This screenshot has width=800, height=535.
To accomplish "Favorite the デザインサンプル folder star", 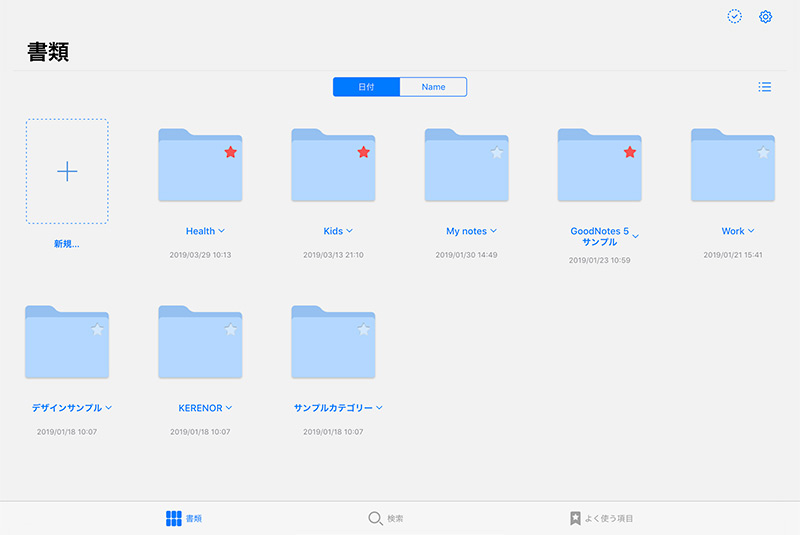I will [x=97, y=329].
